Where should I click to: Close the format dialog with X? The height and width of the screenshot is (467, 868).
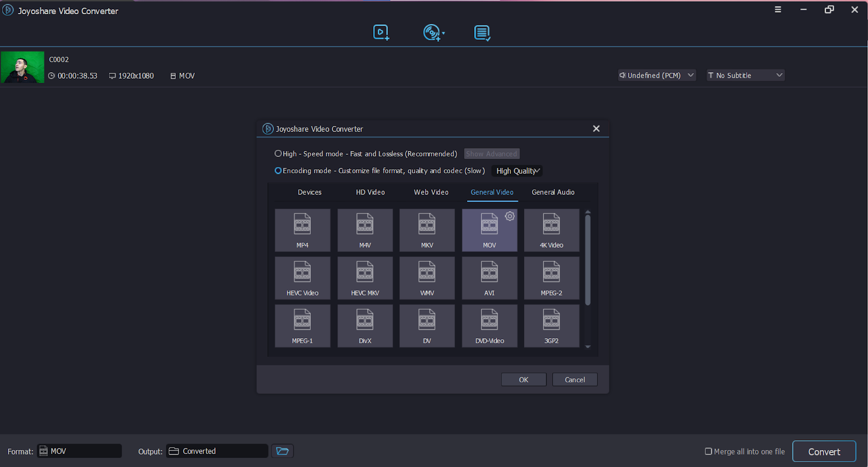(596, 129)
